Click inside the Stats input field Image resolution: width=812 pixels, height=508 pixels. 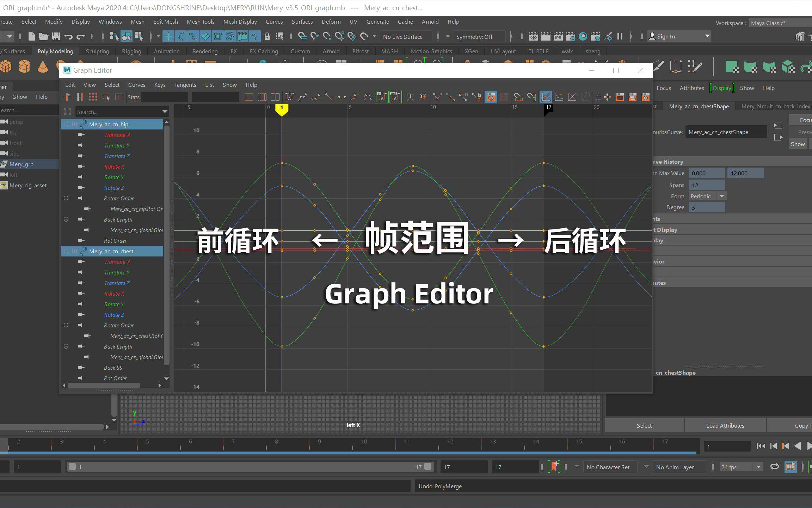(x=165, y=97)
